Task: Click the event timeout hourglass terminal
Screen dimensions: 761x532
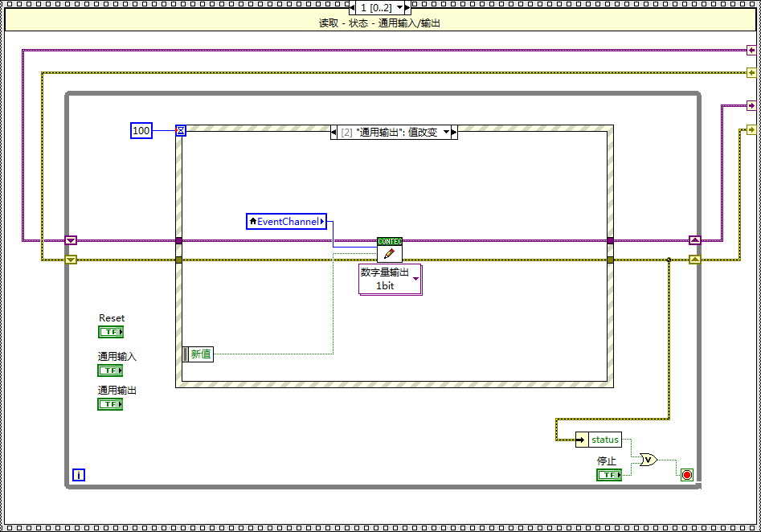Action: click(181, 131)
